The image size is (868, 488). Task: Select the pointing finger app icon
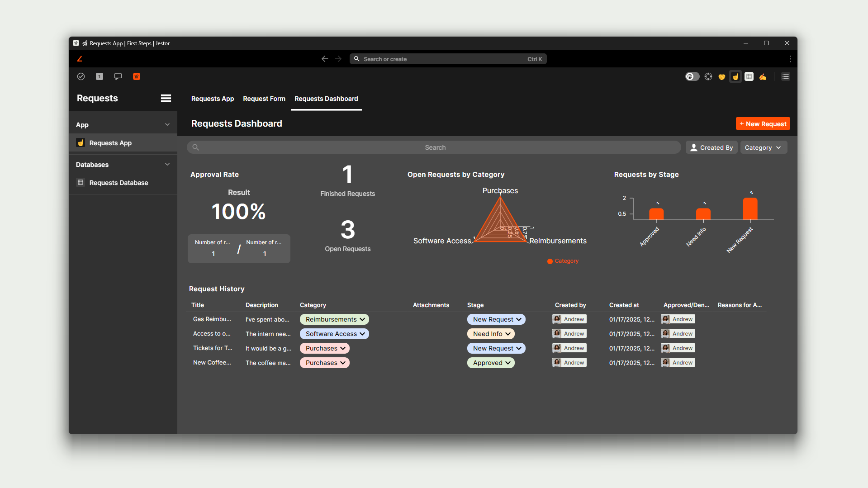[x=735, y=76]
